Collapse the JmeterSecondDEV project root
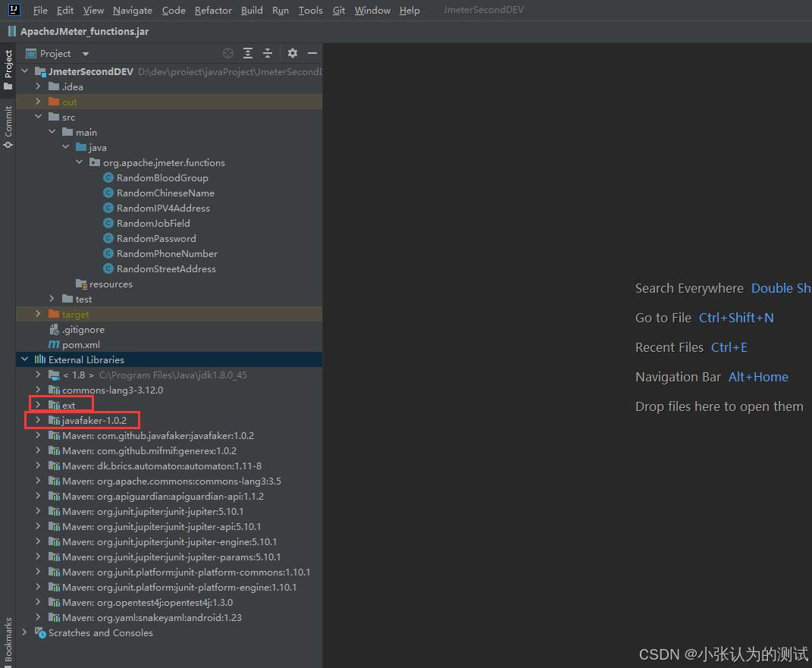812x668 pixels. (x=25, y=71)
